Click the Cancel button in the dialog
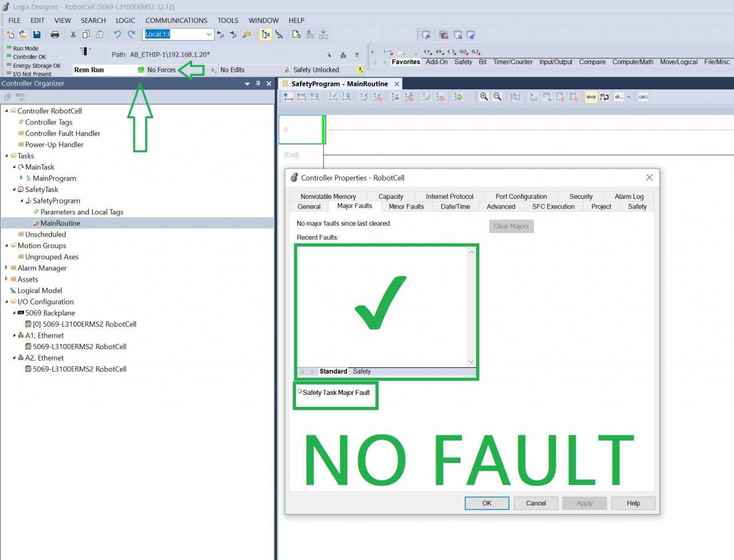Viewport: 734px width, 560px height. (536, 503)
